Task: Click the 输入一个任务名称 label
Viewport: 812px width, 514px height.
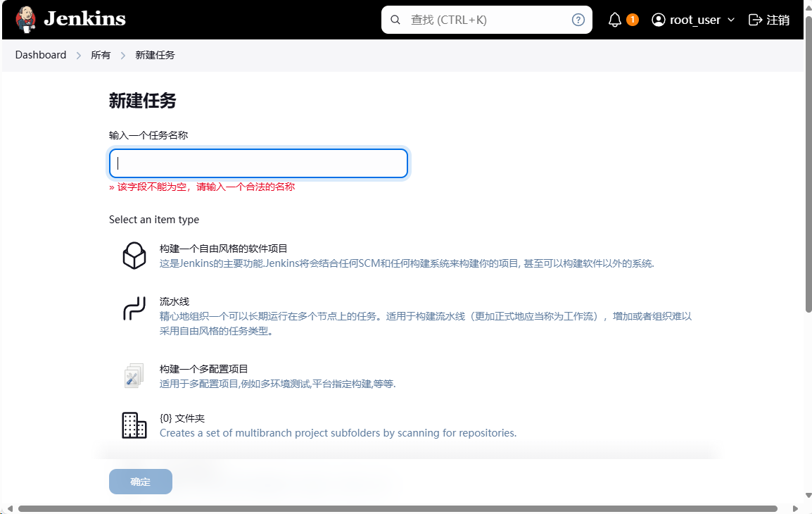Action: coord(148,135)
